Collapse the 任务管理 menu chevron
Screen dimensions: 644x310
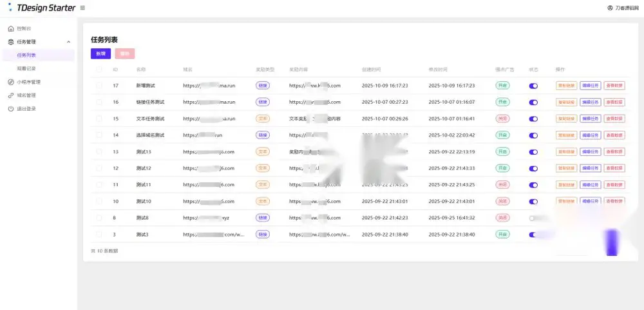(69, 42)
